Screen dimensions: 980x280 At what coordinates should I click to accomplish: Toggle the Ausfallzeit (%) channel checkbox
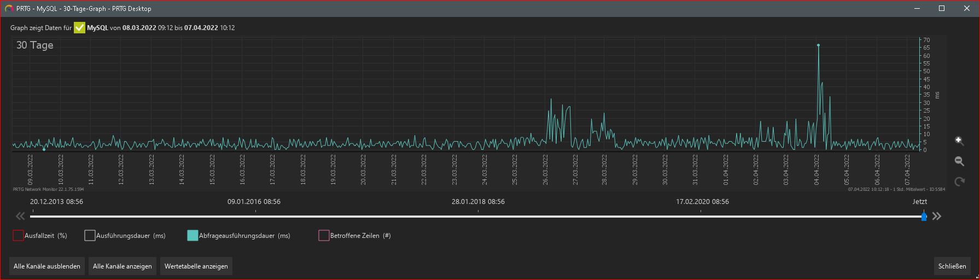(18, 236)
